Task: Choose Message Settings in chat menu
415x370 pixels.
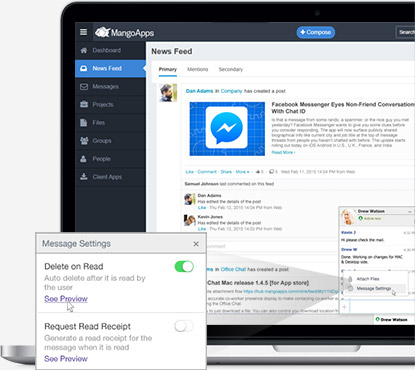Action: (374, 289)
